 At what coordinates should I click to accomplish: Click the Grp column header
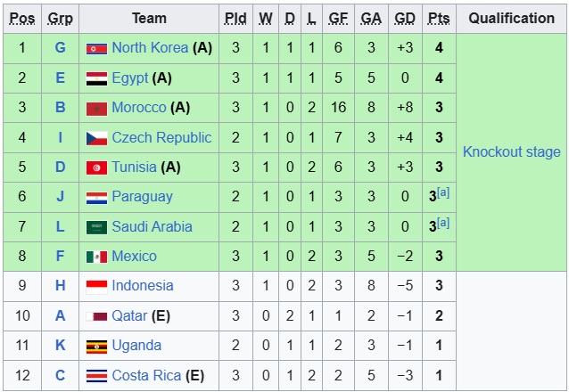click(x=60, y=18)
